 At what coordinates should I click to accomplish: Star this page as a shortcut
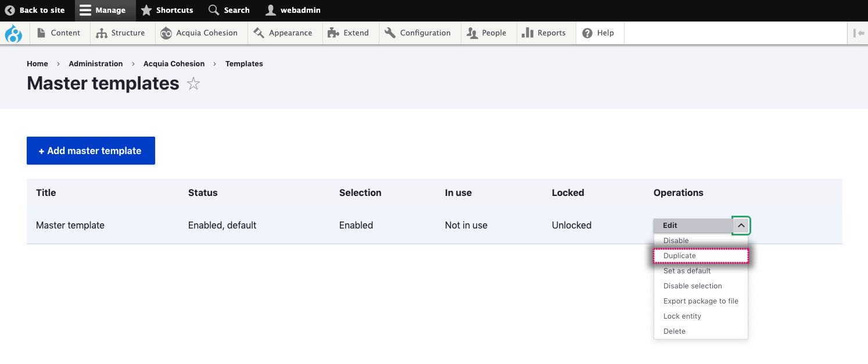point(193,84)
